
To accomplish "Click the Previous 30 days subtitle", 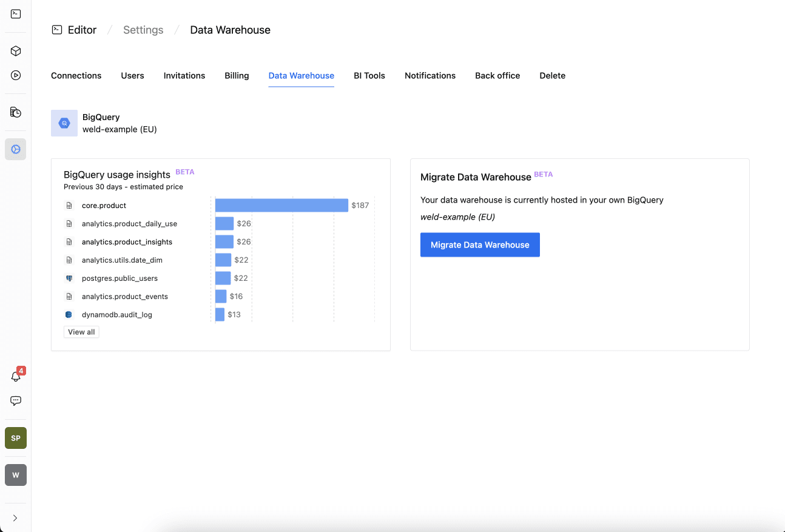I will (x=123, y=187).
